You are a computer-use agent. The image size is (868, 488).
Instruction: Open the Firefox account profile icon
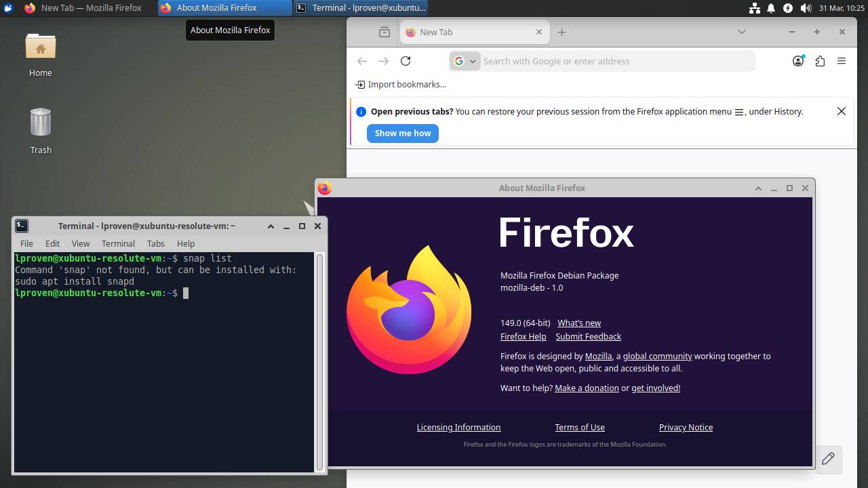798,61
